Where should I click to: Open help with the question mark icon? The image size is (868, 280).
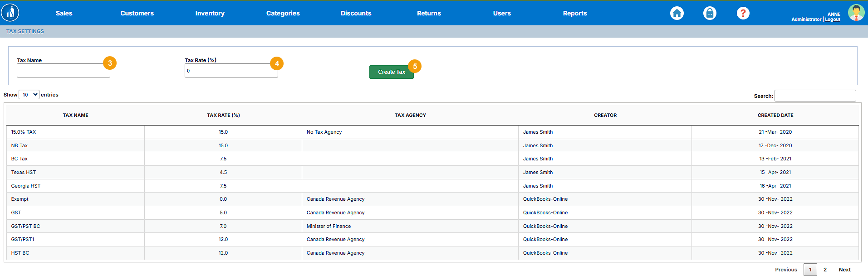(743, 13)
